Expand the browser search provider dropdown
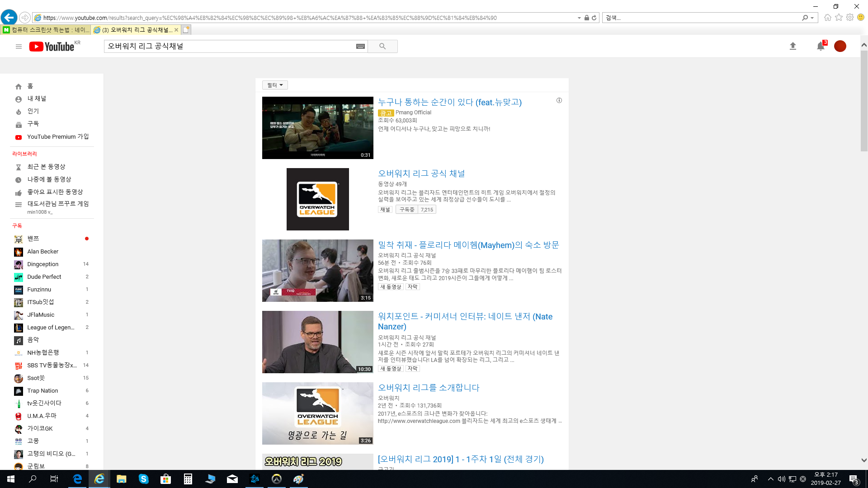868x488 pixels. point(812,18)
